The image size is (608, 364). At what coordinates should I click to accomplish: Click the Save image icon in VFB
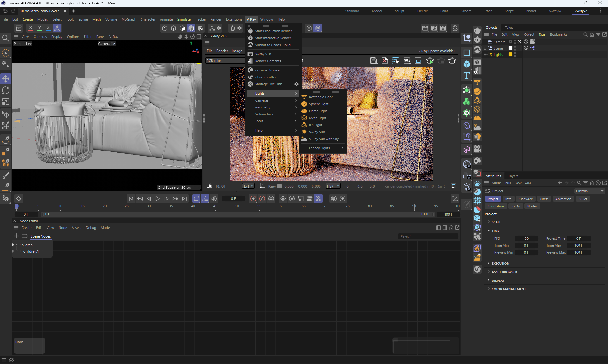click(x=374, y=61)
